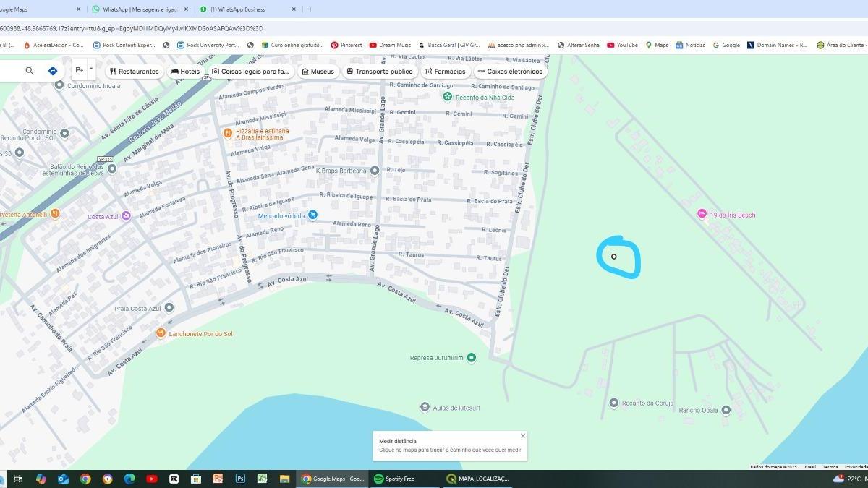Select the Mercado vó Ieda shopping pin
This screenshot has width=868, height=488.
pyautogui.click(x=312, y=215)
